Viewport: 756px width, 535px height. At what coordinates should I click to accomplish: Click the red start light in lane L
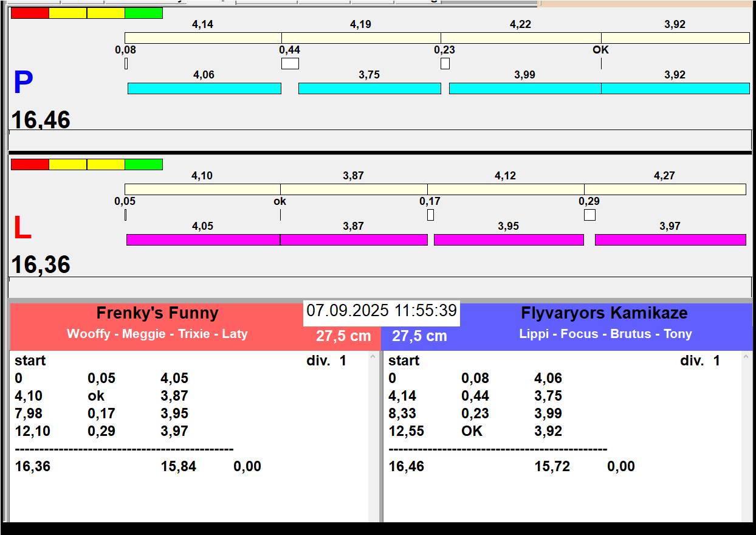coord(30,165)
